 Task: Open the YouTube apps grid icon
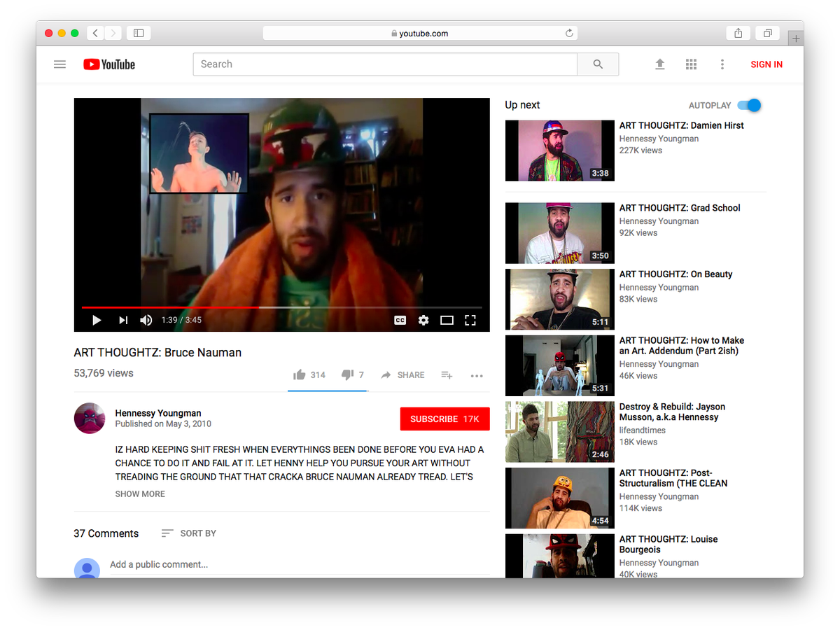point(691,64)
